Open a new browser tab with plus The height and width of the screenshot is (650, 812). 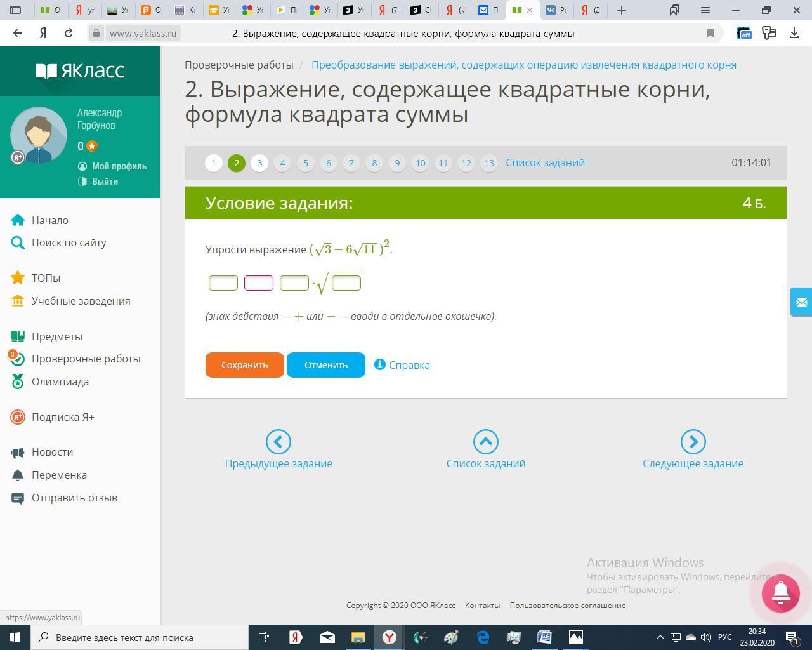pos(622,10)
